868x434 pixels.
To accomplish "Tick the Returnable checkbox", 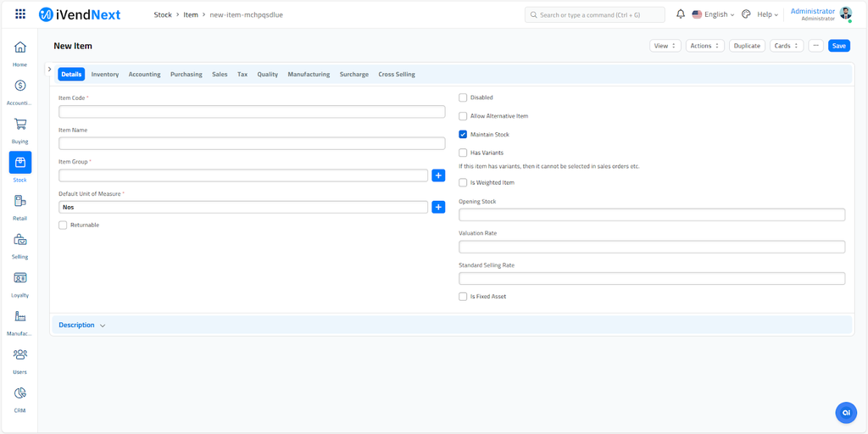I will (63, 225).
